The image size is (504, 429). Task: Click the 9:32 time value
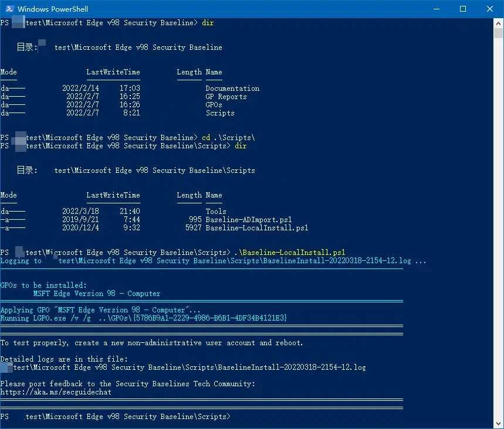coord(132,227)
